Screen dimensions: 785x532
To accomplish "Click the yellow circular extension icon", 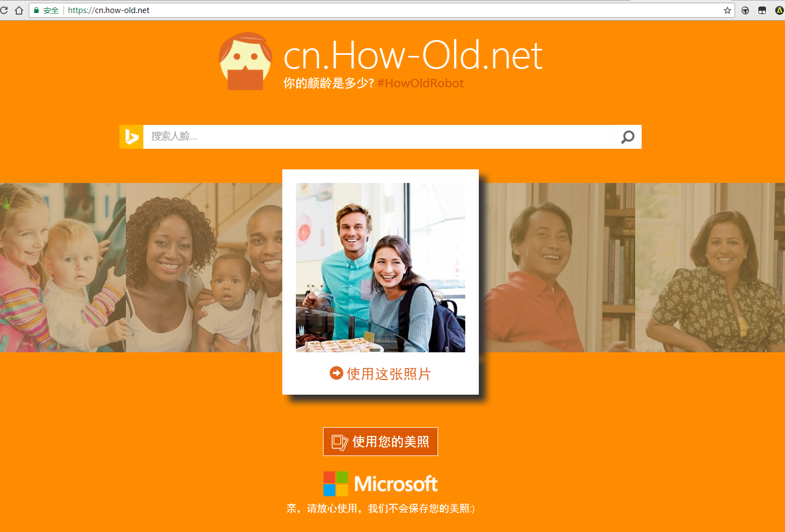I will click(x=780, y=10).
